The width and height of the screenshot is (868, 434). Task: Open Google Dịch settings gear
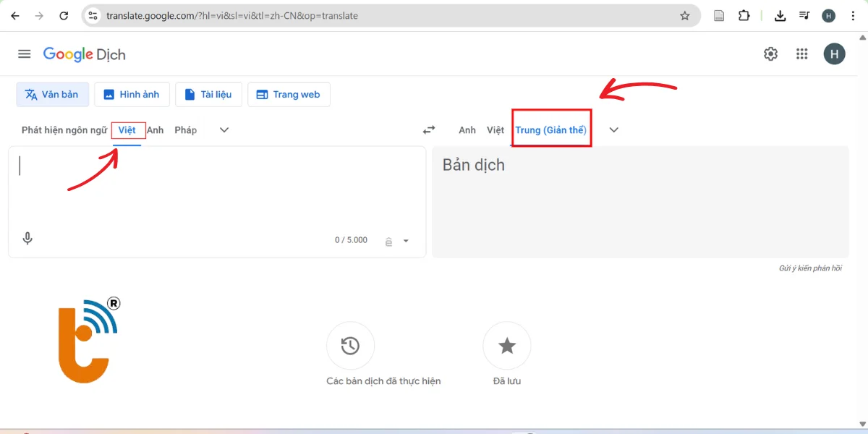pos(770,54)
